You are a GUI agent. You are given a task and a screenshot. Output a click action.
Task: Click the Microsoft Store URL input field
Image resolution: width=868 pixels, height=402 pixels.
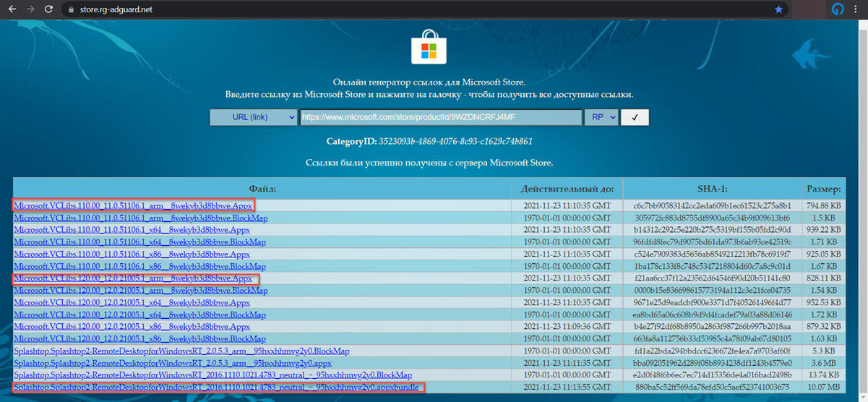[441, 117]
